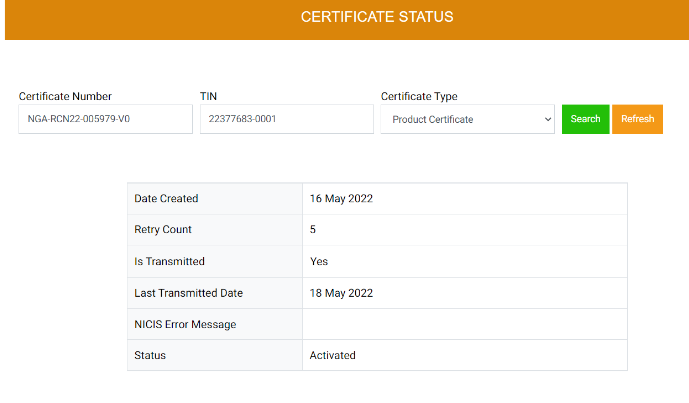
Task: Select the Is Transmitted value Yes
Action: pyautogui.click(x=319, y=261)
